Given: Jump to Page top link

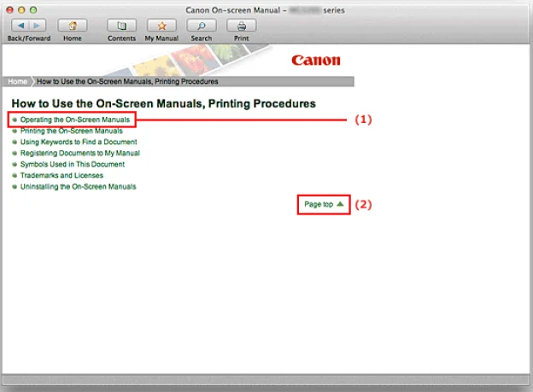Looking at the screenshot, I should pos(324,204).
